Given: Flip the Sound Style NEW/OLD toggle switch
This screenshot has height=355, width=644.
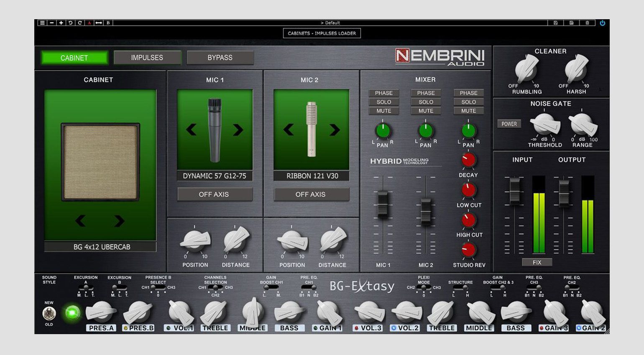Looking at the screenshot, I should tap(49, 313).
